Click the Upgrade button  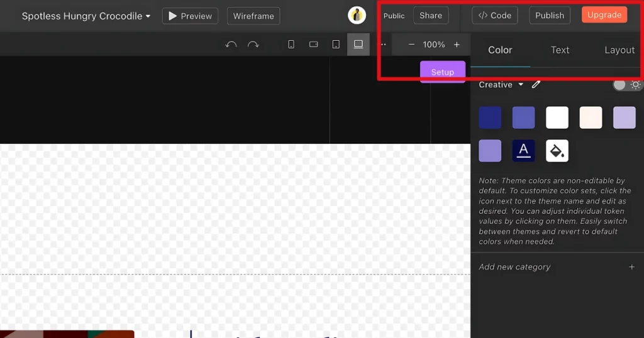point(604,15)
